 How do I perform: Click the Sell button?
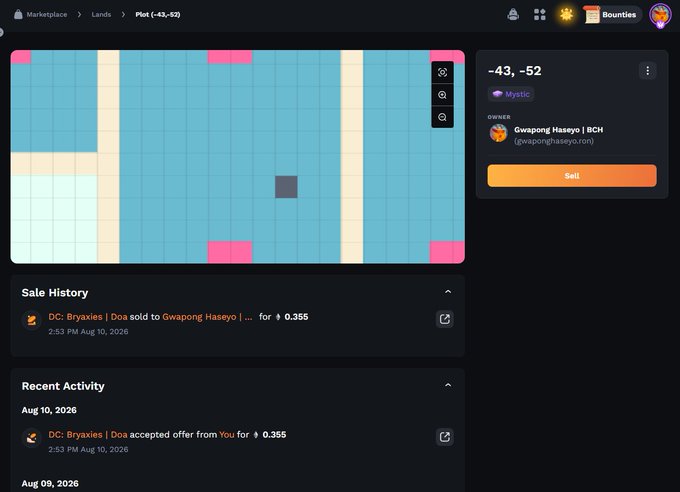[572, 176]
